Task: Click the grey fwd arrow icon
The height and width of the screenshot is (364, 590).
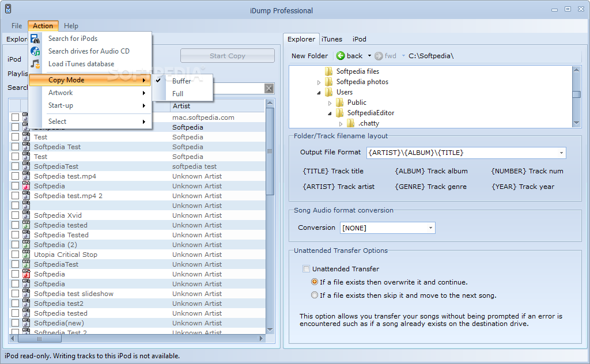Action: click(x=379, y=56)
